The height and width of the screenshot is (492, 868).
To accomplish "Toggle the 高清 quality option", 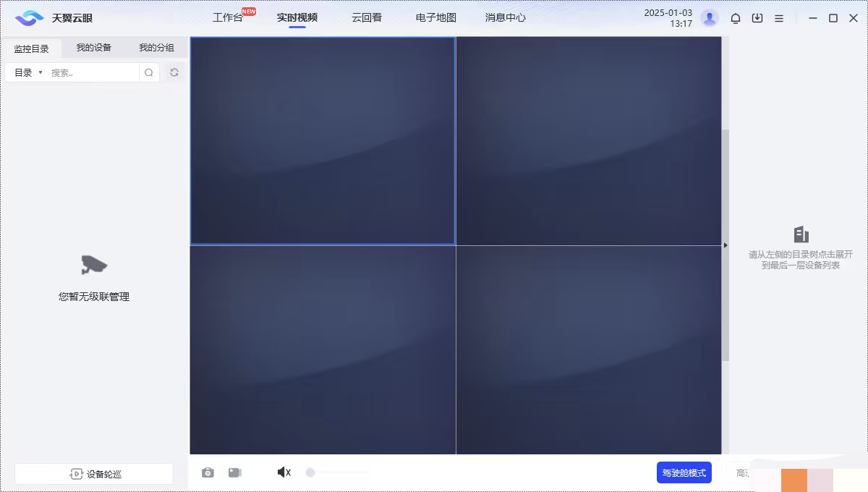I will click(x=744, y=472).
